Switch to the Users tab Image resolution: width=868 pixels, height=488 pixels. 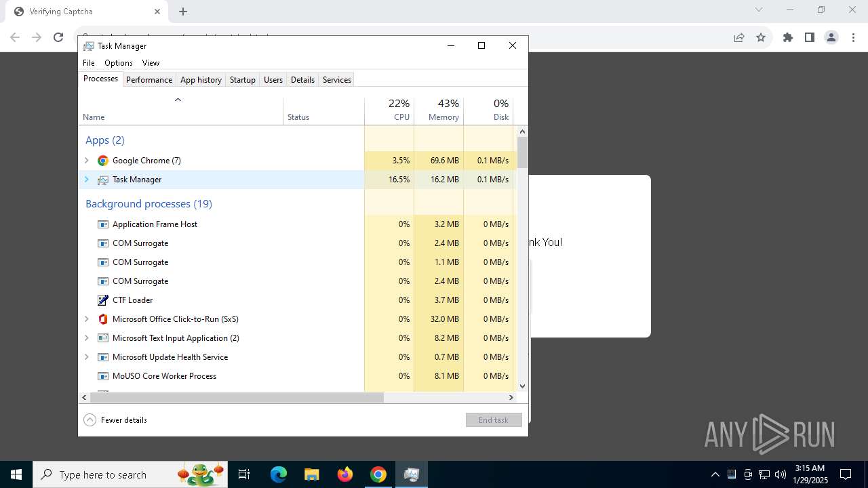point(273,80)
